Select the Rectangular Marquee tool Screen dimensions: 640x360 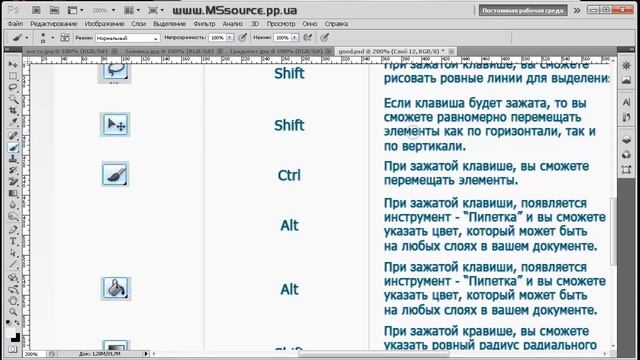click(13, 76)
